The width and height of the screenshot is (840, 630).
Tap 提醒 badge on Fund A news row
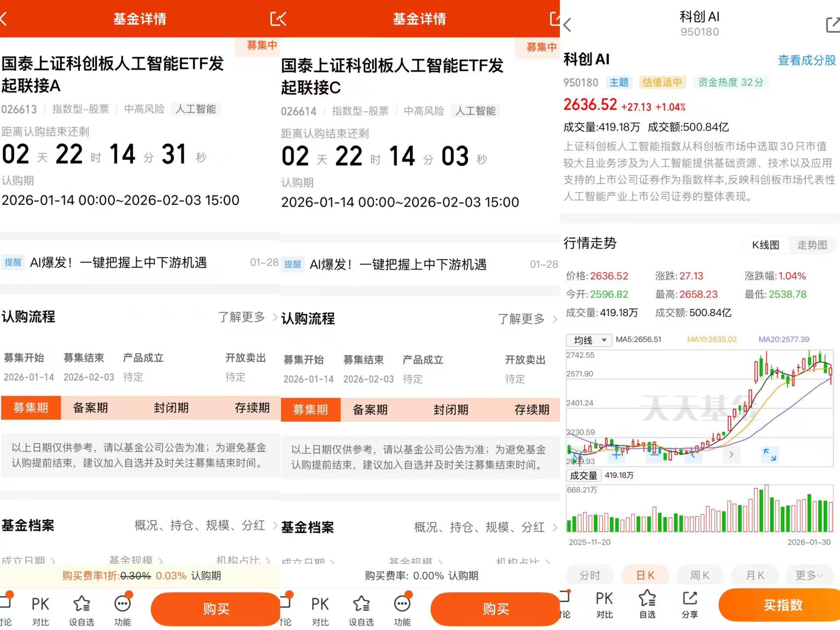(x=13, y=262)
